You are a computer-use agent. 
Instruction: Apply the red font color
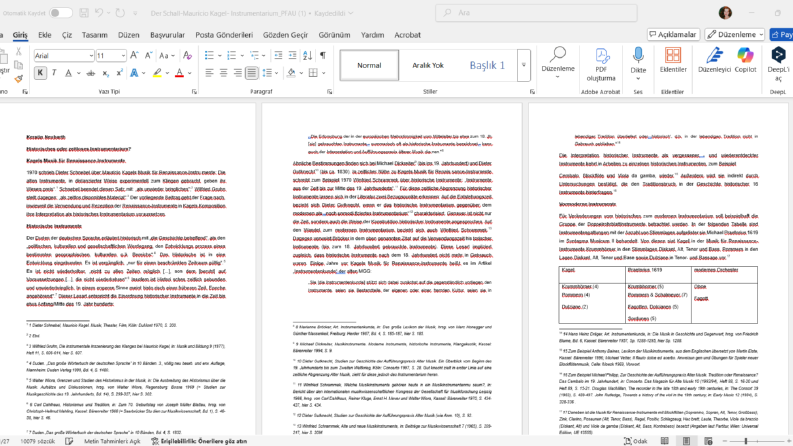(179, 73)
